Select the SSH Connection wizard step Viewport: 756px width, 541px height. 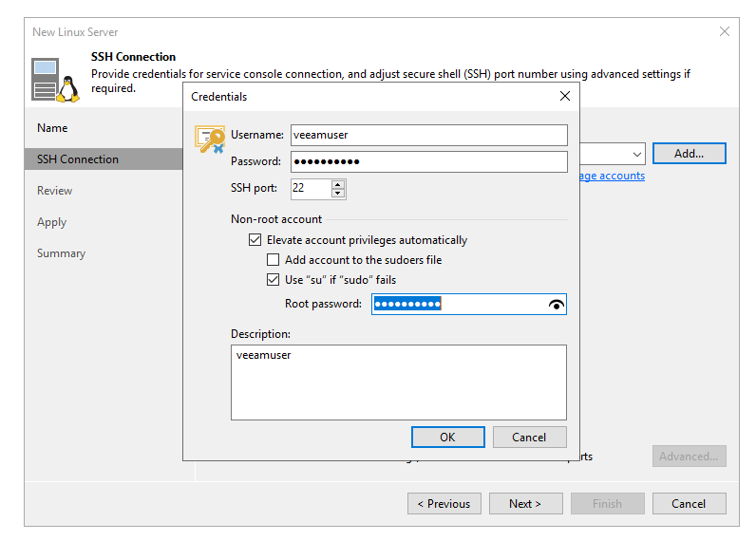pyautogui.click(x=78, y=159)
